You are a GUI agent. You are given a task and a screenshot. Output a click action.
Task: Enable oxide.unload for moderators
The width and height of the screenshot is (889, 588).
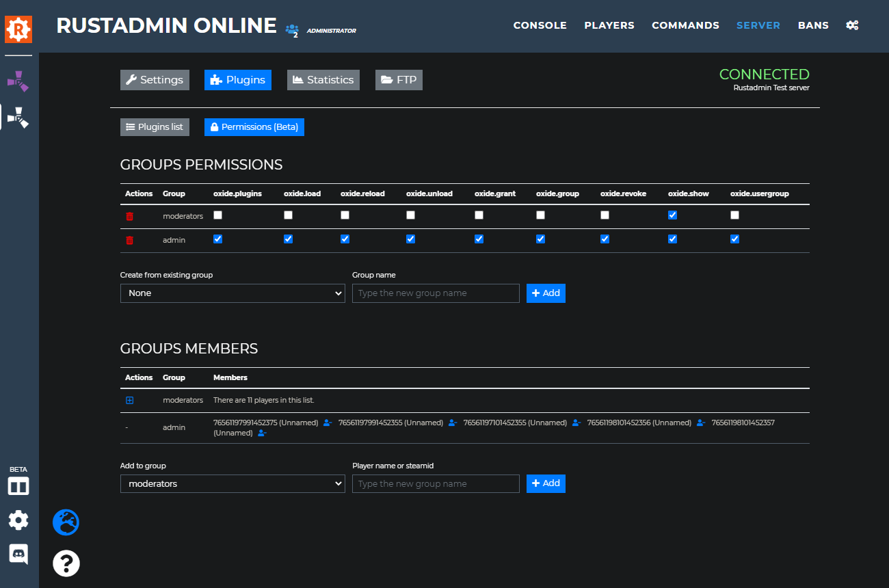(x=410, y=215)
